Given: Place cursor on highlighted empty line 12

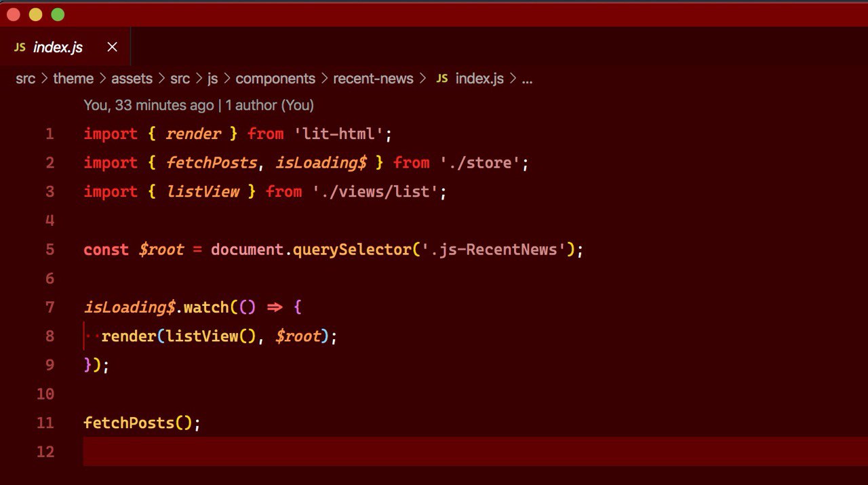Looking at the screenshot, I should (475, 452).
